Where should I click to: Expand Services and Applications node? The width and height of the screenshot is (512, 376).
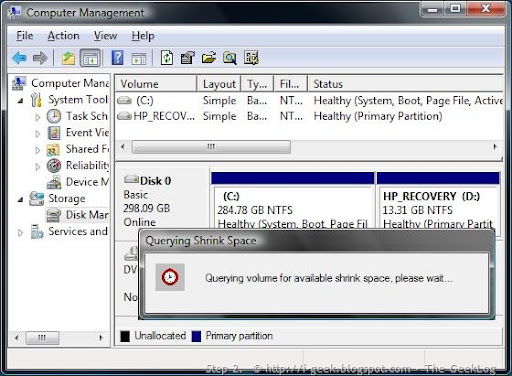20,232
